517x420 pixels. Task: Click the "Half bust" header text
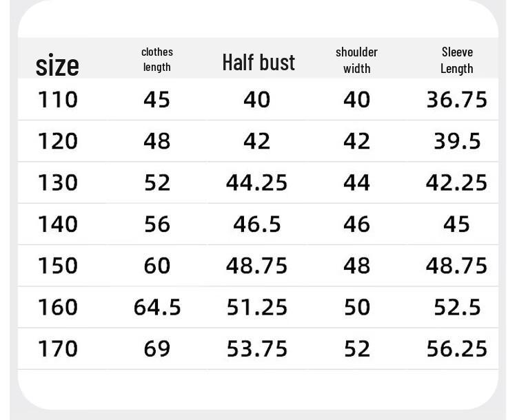click(258, 63)
